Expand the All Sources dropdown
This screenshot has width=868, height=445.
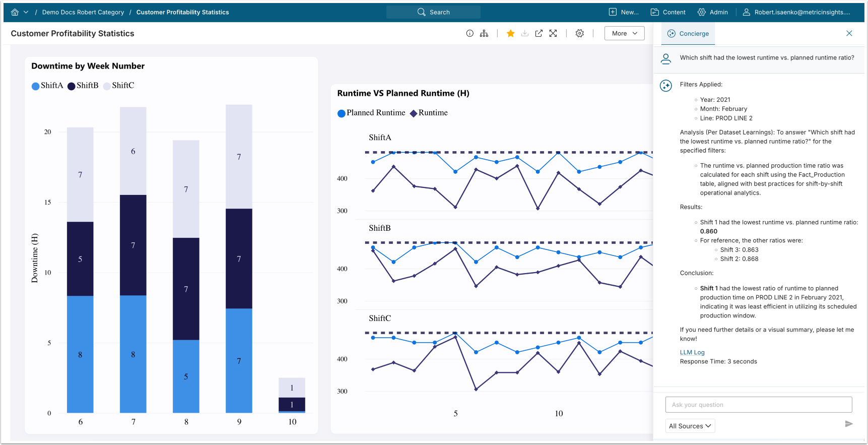pos(690,426)
